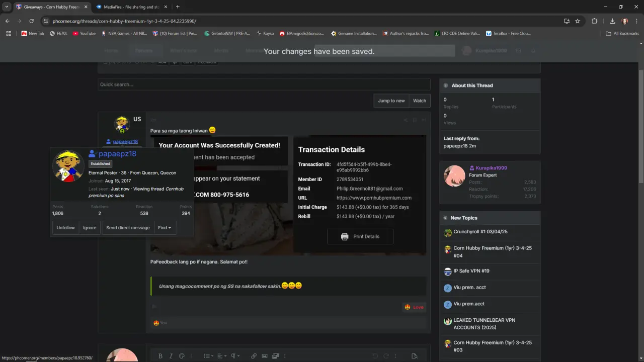Open the Koyso bookmark

pos(265,34)
